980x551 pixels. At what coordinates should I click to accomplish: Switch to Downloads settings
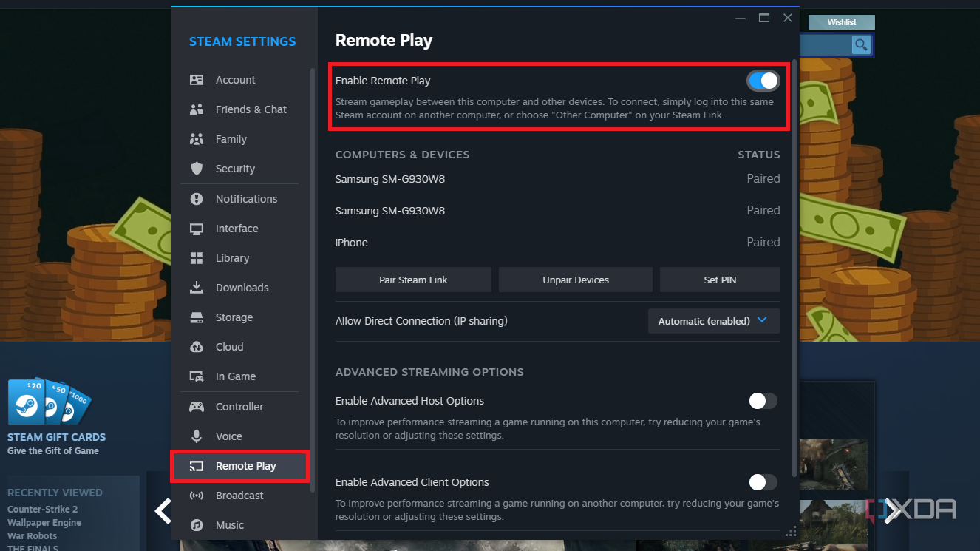[x=242, y=288]
